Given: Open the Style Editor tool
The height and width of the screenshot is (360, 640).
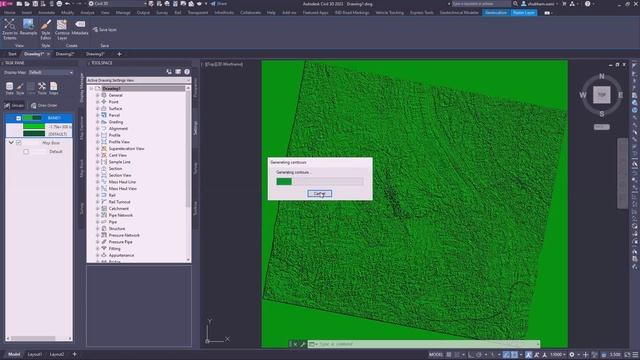Looking at the screenshot, I should 46,29.
